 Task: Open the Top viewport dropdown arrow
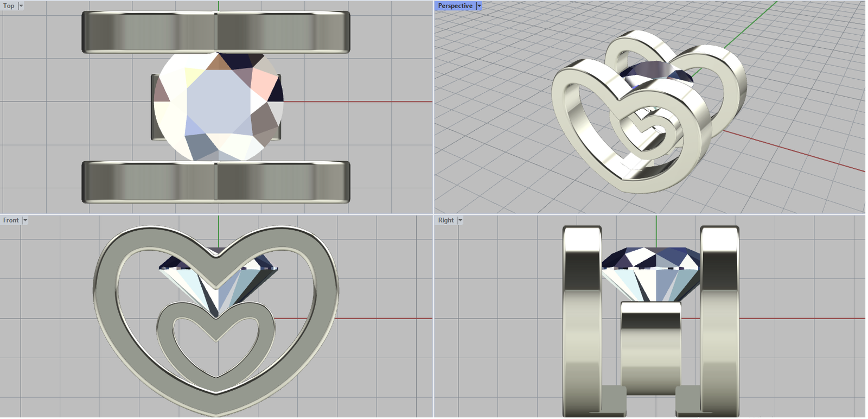click(21, 6)
